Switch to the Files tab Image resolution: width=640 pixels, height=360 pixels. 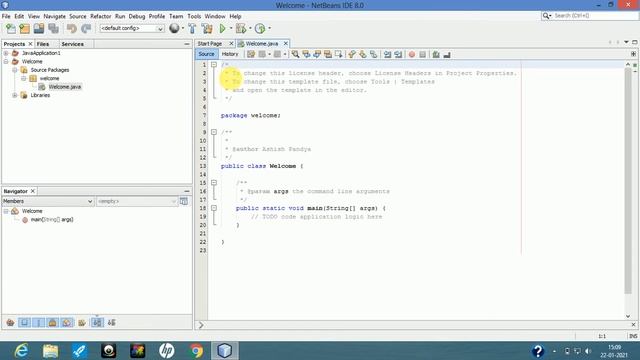click(x=43, y=44)
